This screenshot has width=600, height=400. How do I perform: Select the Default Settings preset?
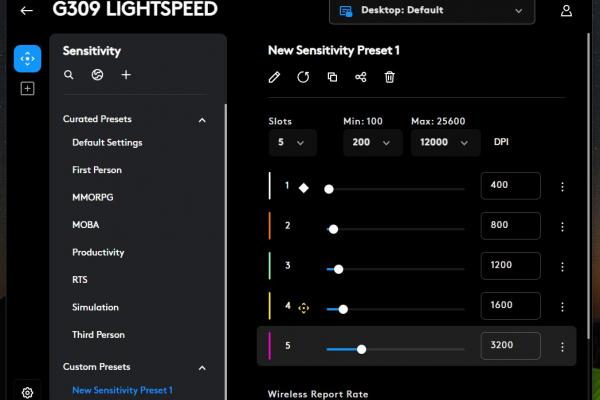[x=107, y=143]
